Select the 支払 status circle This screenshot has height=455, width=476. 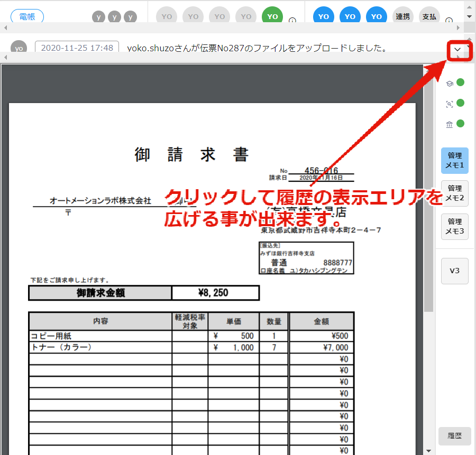tap(429, 16)
